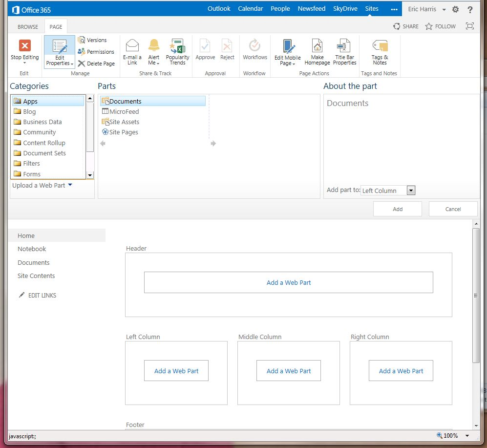Switch to the BROWSE tab
The image size is (487, 448).
click(x=28, y=27)
